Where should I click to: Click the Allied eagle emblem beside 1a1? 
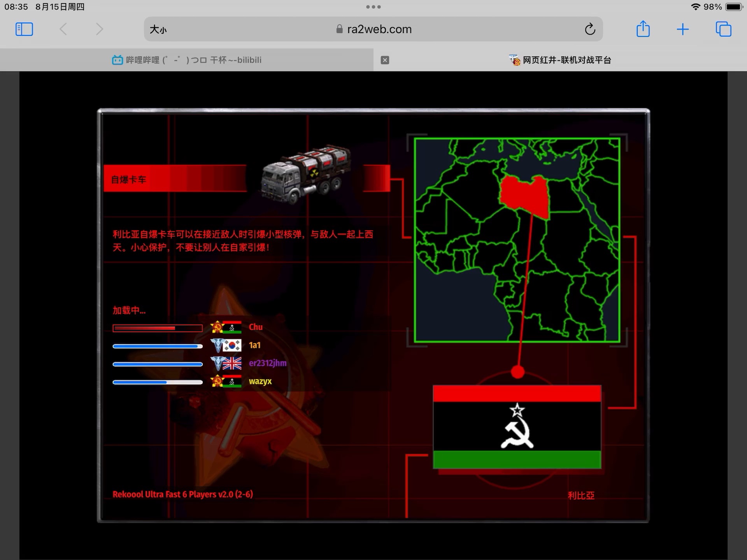coord(217,345)
